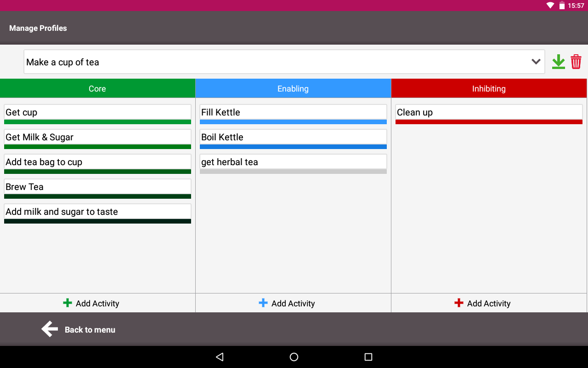Click the white back arrow icon
Viewport: 588px width, 368px height.
(x=50, y=329)
